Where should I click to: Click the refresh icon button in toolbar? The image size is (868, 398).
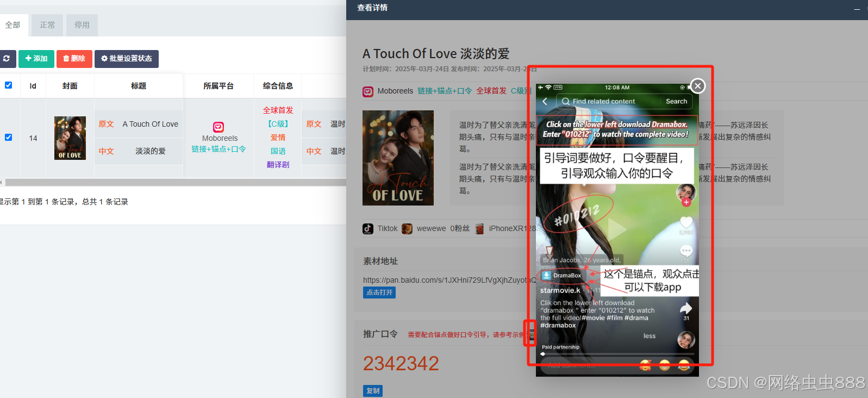coord(7,59)
